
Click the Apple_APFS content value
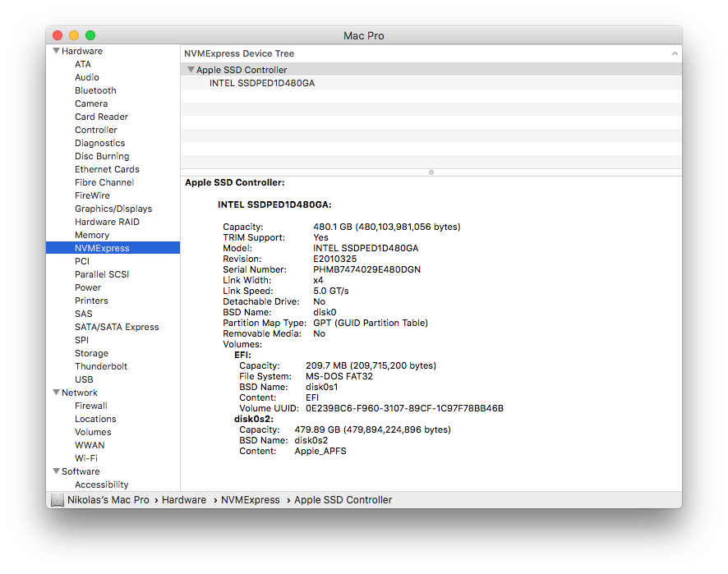click(x=320, y=451)
